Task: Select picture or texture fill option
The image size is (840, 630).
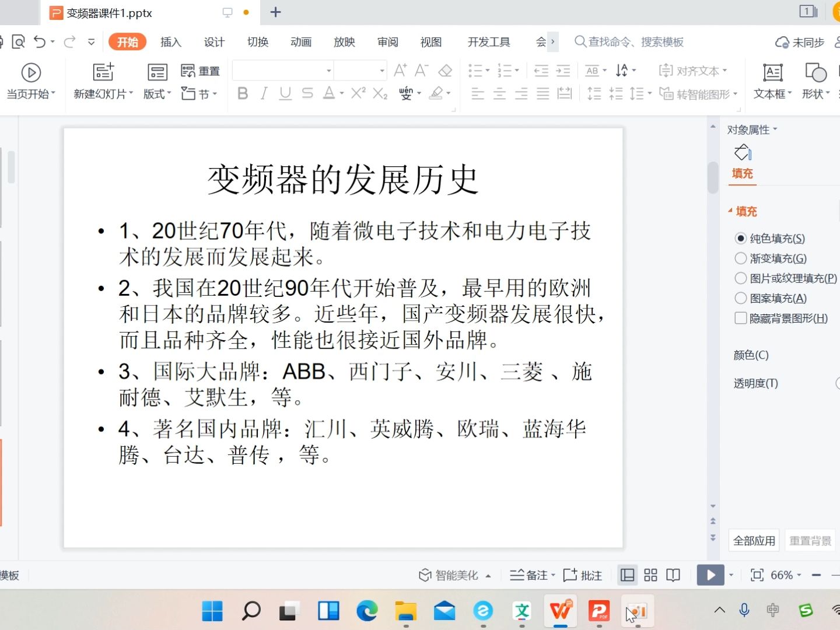Action: (x=741, y=278)
